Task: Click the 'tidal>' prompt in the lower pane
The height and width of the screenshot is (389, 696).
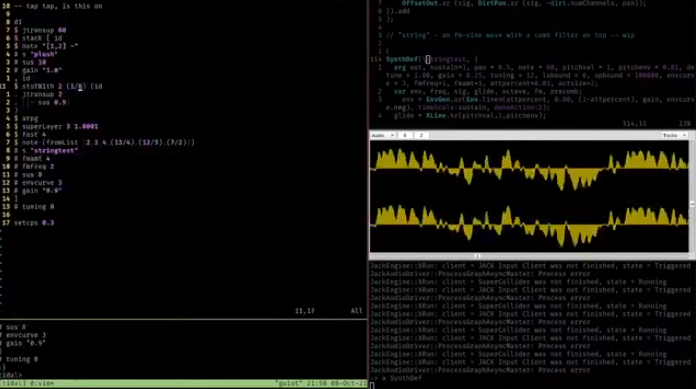Action: 11,375
